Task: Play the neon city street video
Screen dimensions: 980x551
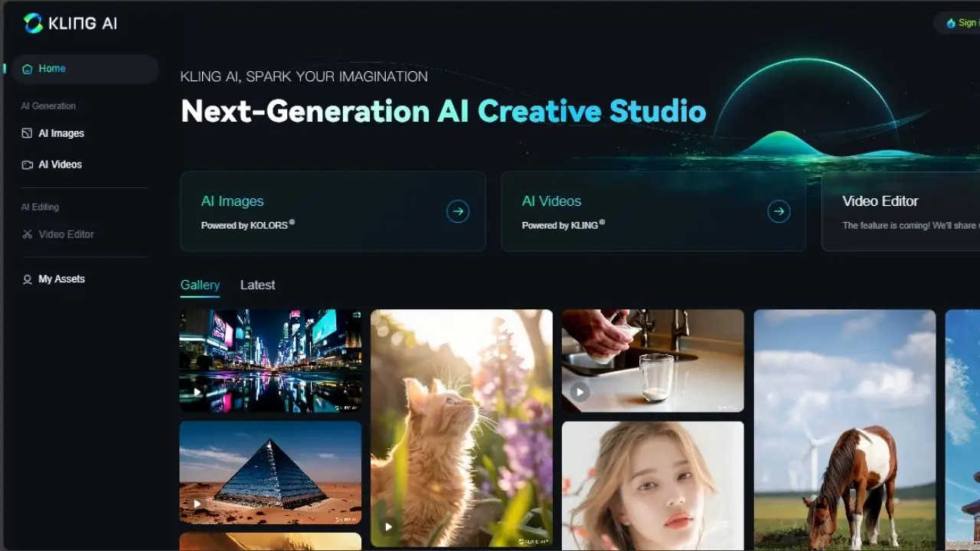Action: [x=198, y=393]
